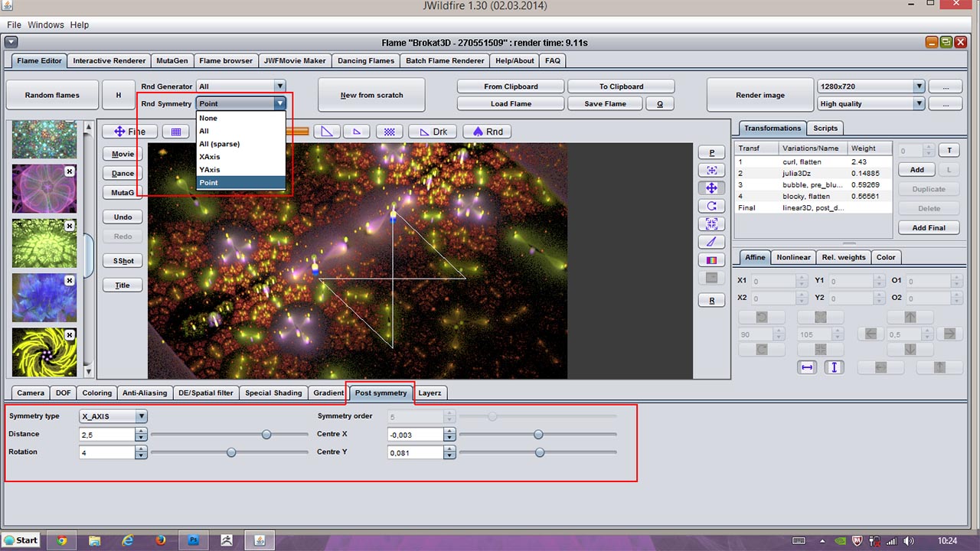
Task: Close the green flame thumbnail
Action: coord(70,226)
